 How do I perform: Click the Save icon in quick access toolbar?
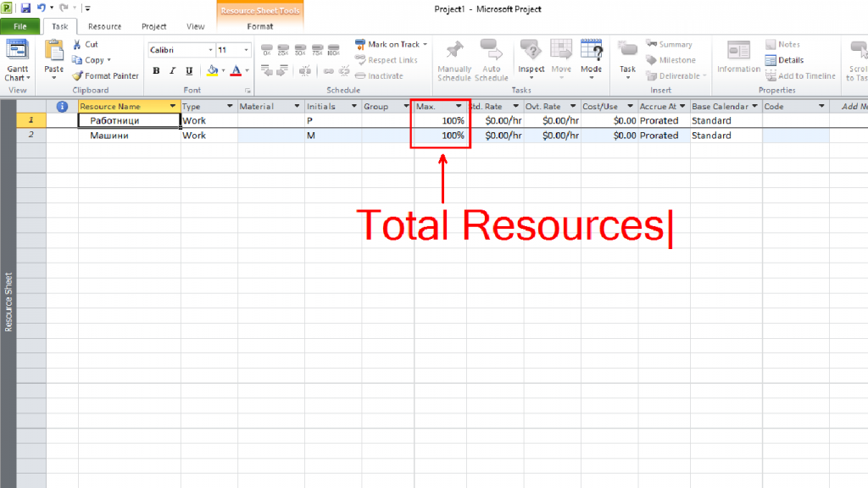click(25, 8)
